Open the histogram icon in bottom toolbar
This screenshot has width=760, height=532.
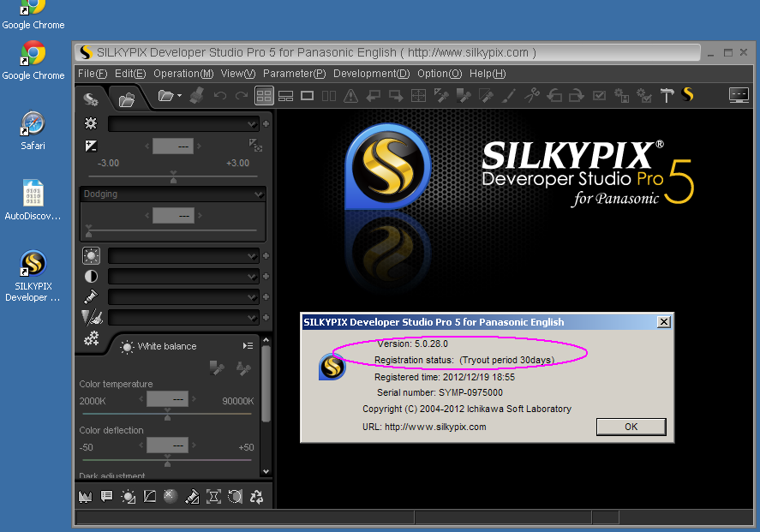tap(86, 497)
